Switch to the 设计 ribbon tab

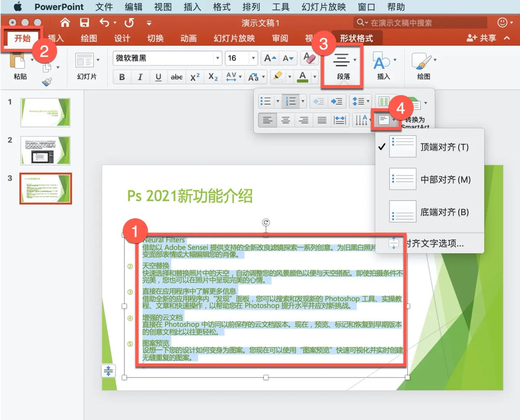[122, 38]
